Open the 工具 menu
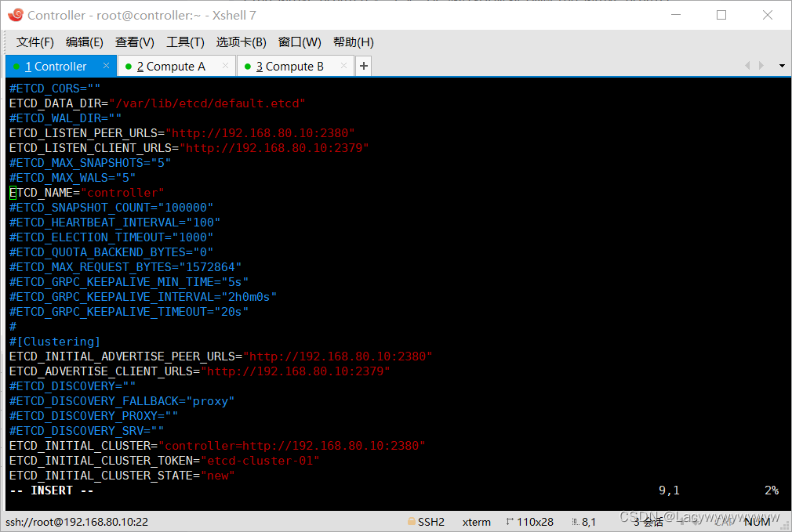 185,42
